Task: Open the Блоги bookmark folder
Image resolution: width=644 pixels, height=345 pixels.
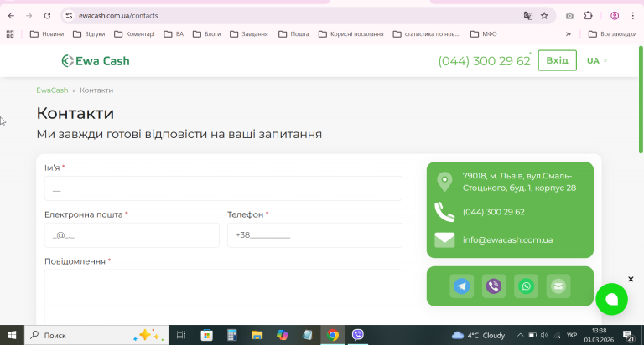Action: click(x=206, y=34)
